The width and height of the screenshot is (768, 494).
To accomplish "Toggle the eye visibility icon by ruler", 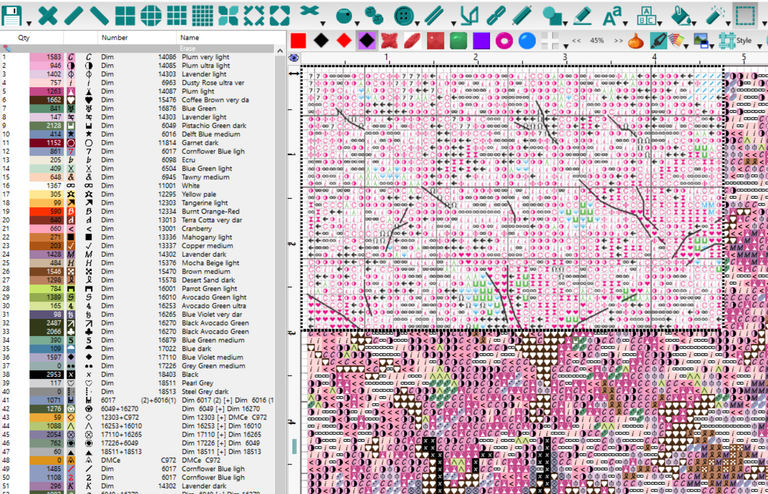I will [294, 58].
